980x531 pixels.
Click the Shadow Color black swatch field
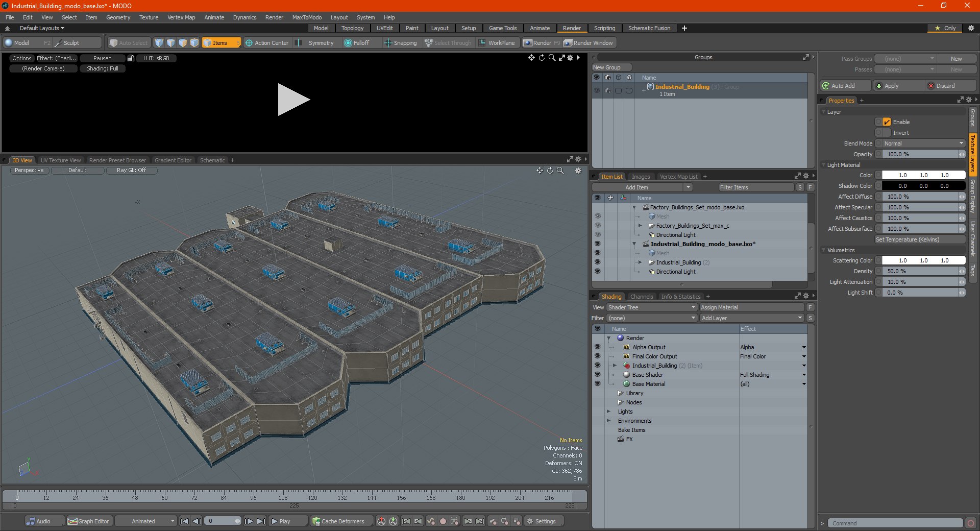[x=923, y=186]
